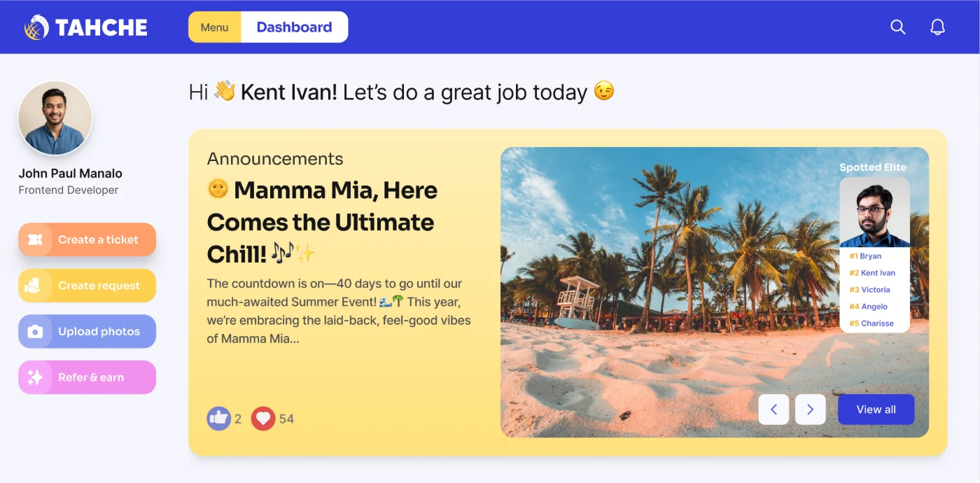Viewport: 980px width, 483px height.
Task: Open the Spotted Elite portrait photo
Action: [x=874, y=212]
